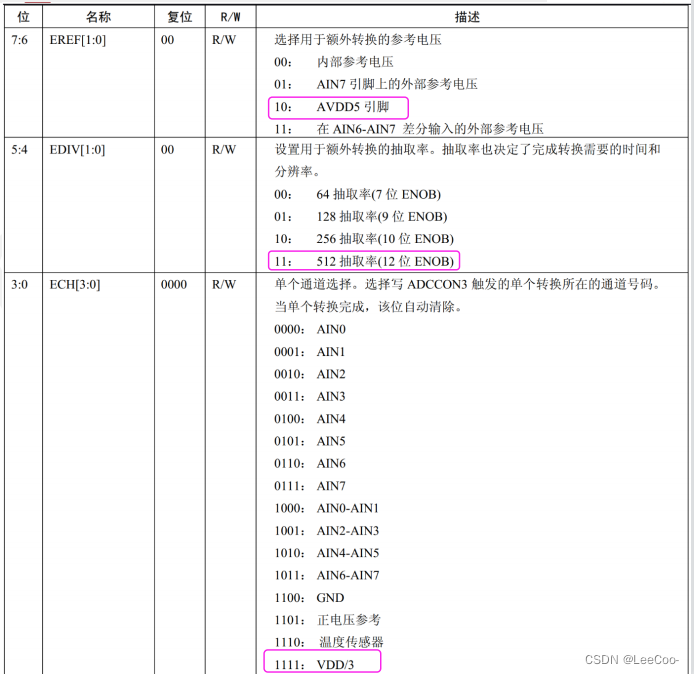
Task: Click the entry '0001: AIN1'
Action: 309,352
